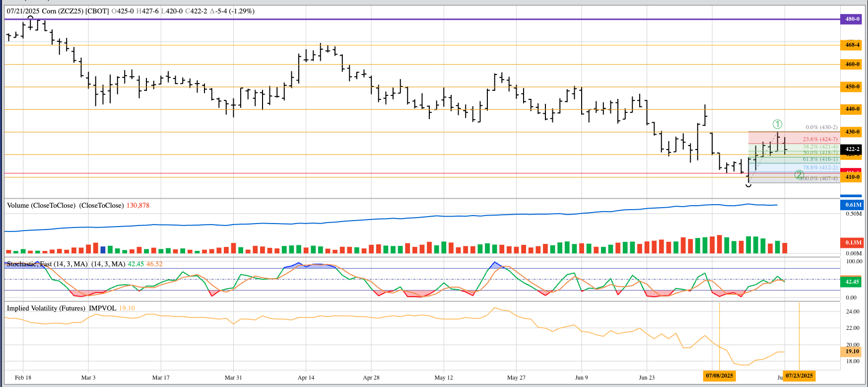Select the 468-4 orange price level label
868x387 pixels.
(x=852, y=45)
